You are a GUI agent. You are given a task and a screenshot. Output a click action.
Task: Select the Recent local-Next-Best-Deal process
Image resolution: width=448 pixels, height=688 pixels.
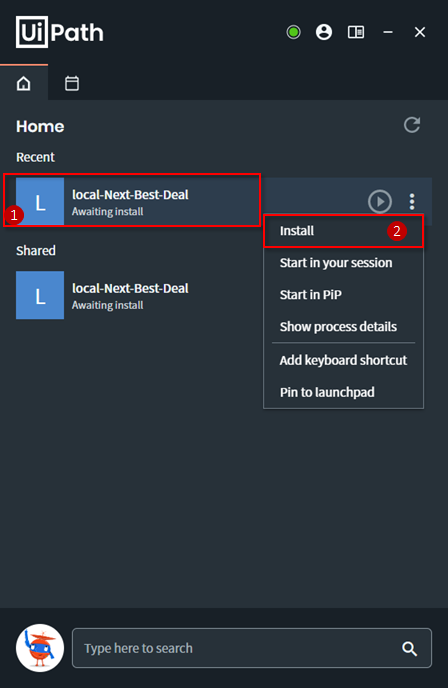(x=132, y=201)
